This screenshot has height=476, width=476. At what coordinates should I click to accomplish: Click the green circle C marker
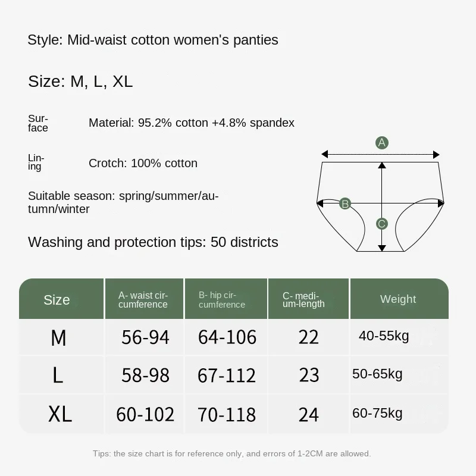tap(382, 224)
